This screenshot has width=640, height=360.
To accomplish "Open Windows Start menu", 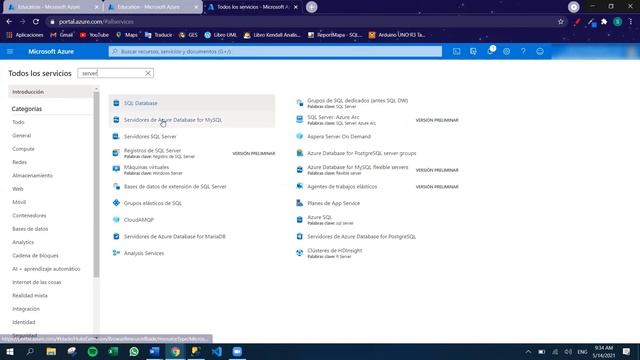I will click(x=10, y=351).
